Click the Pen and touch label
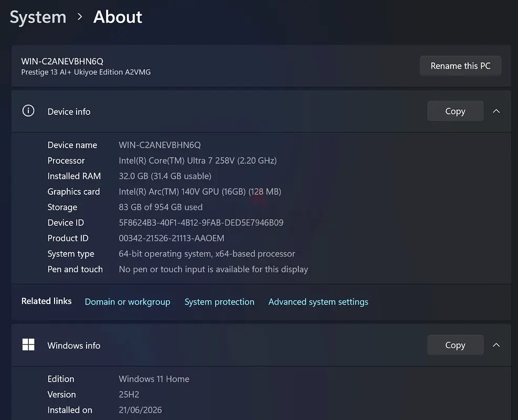The image size is (518, 420). click(x=75, y=269)
